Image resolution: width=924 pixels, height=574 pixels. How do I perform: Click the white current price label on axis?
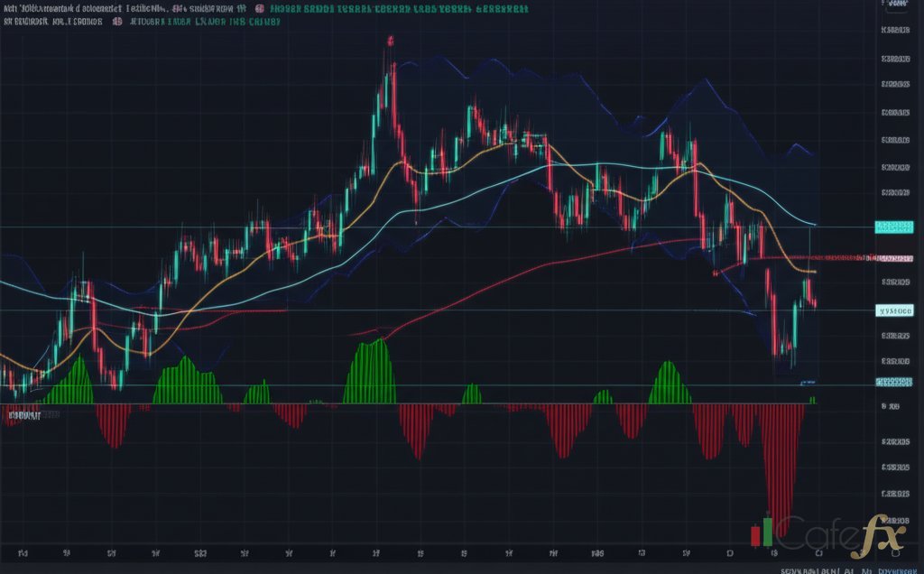click(894, 310)
